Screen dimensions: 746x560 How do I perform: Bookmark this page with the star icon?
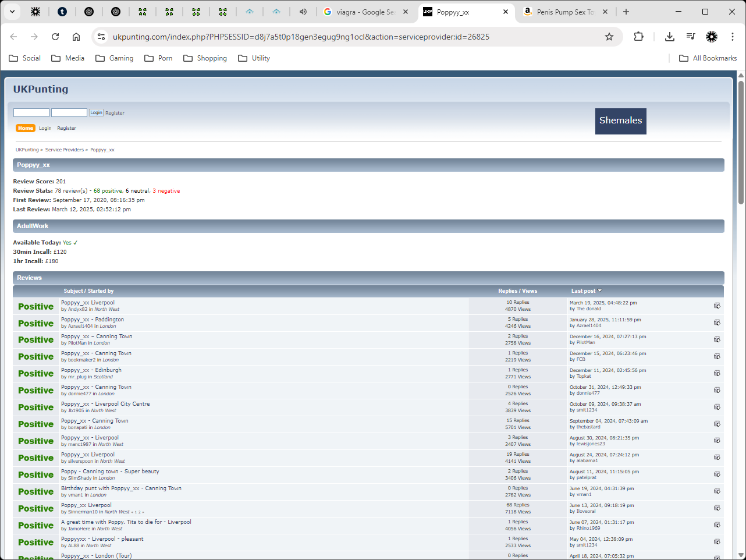[x=609, y=37]
